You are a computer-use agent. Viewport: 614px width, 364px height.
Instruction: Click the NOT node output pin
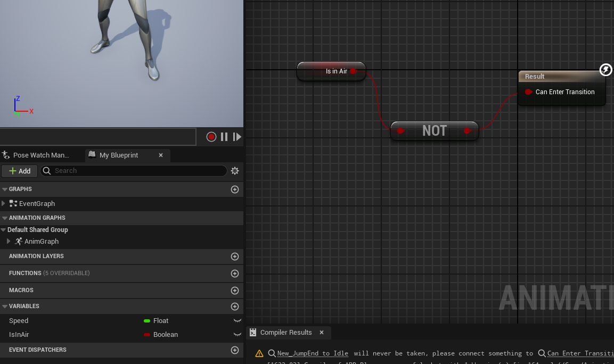tap(467, 130)
